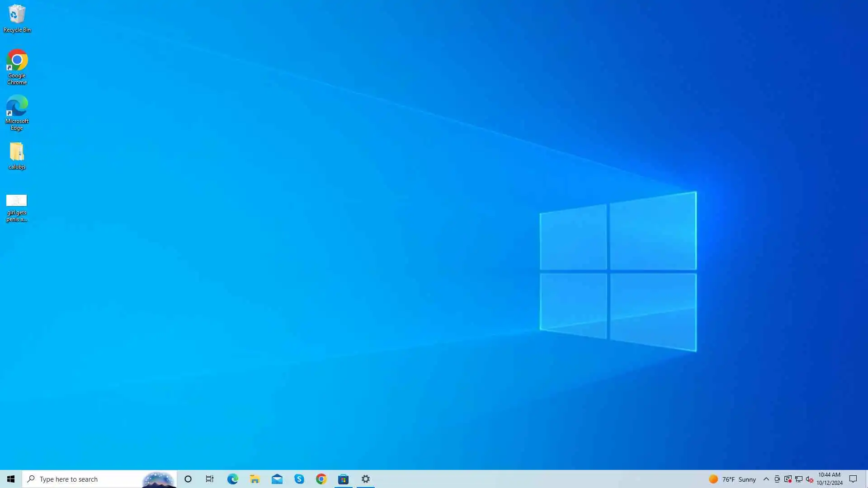Select the Google Chrome desktop shortcut

tap(17, 66)
